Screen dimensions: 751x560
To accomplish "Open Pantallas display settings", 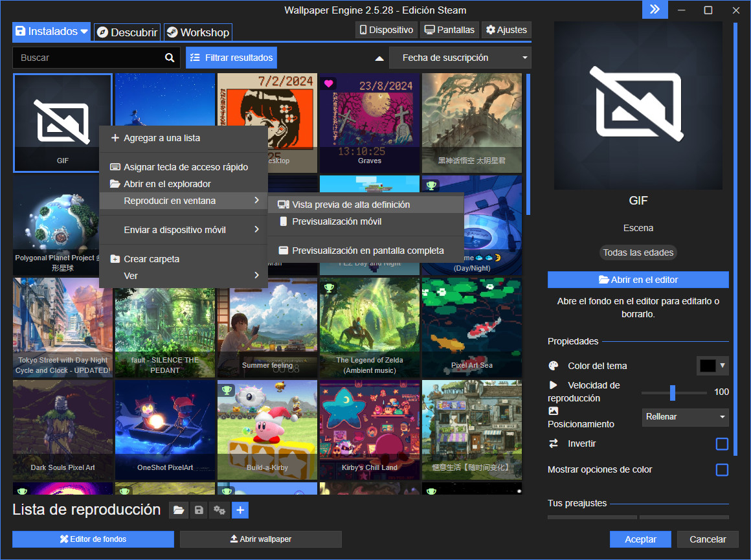I will (x=450, y=30).
